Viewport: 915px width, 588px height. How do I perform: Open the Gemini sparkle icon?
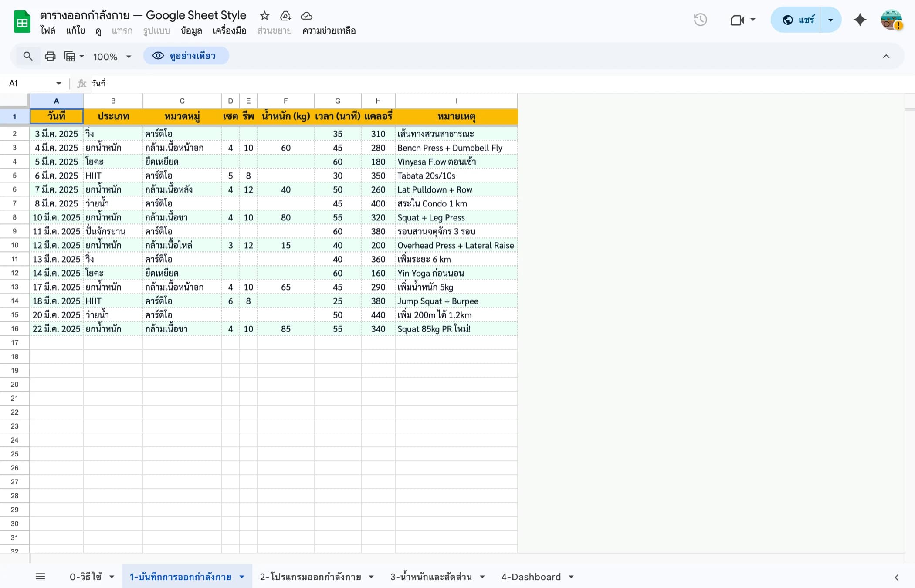point(860,20)
